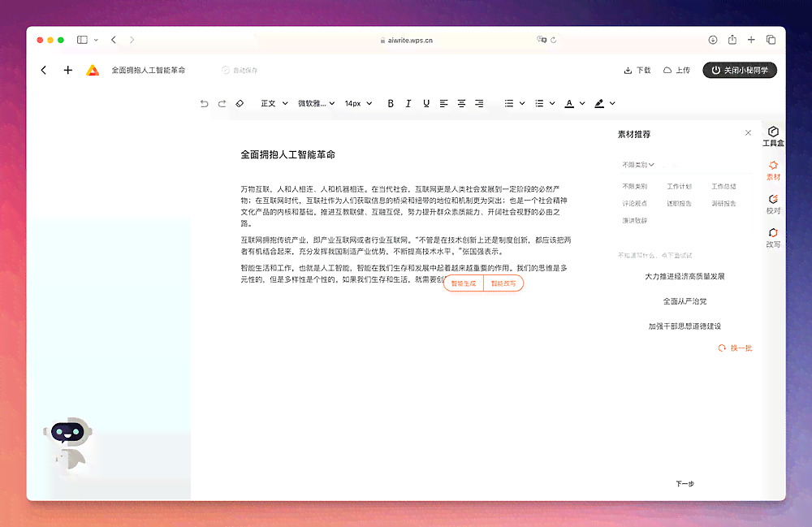Choose suggestion 大力推进经济高质量发展
Viewport: 812px width, 527px height.
(x=685, y=276)
